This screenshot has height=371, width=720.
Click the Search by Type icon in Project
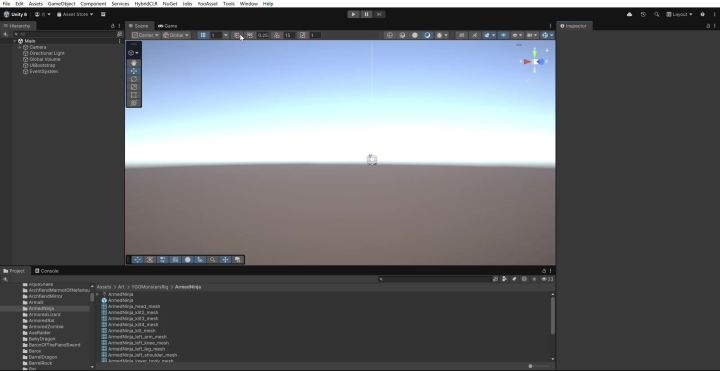pyautogui.click(x=504, y=279)
